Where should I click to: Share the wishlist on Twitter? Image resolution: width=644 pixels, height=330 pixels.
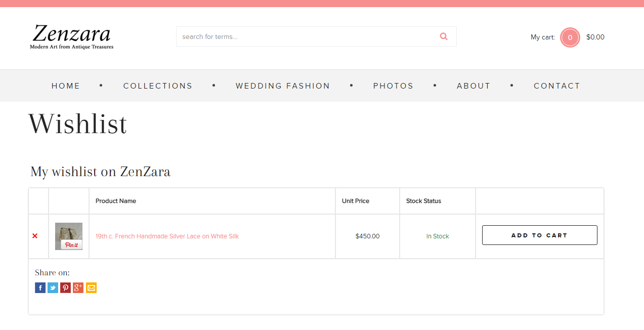tap(53, 288)
